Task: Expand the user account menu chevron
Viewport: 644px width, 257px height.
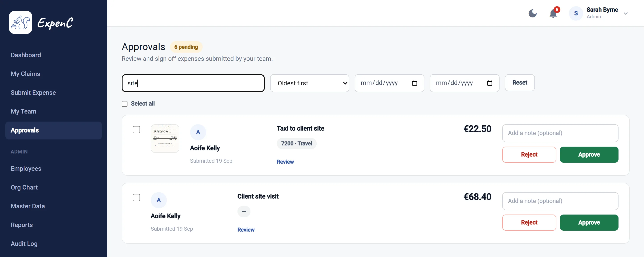Action: [x=625, y=13]
